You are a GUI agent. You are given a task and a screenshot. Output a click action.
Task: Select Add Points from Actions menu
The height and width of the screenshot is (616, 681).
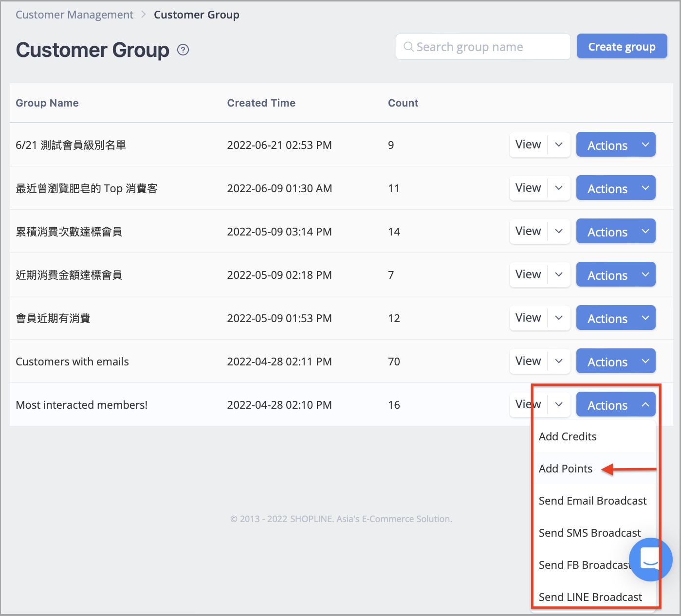click(x=566, y=469)
